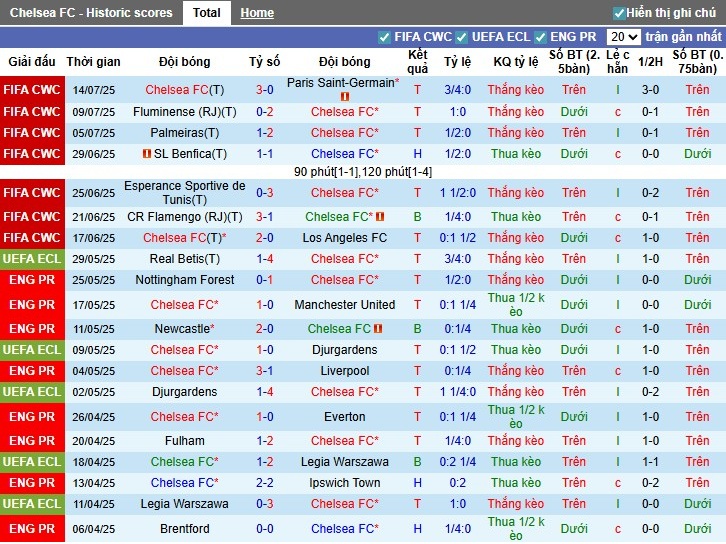
Task: Open the Manchester United team link
Action: click(x=344, y=305)
